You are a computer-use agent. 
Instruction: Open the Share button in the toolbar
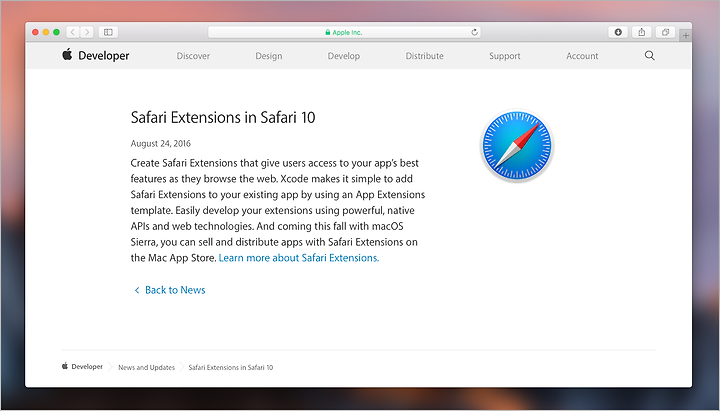pos(641,32)
